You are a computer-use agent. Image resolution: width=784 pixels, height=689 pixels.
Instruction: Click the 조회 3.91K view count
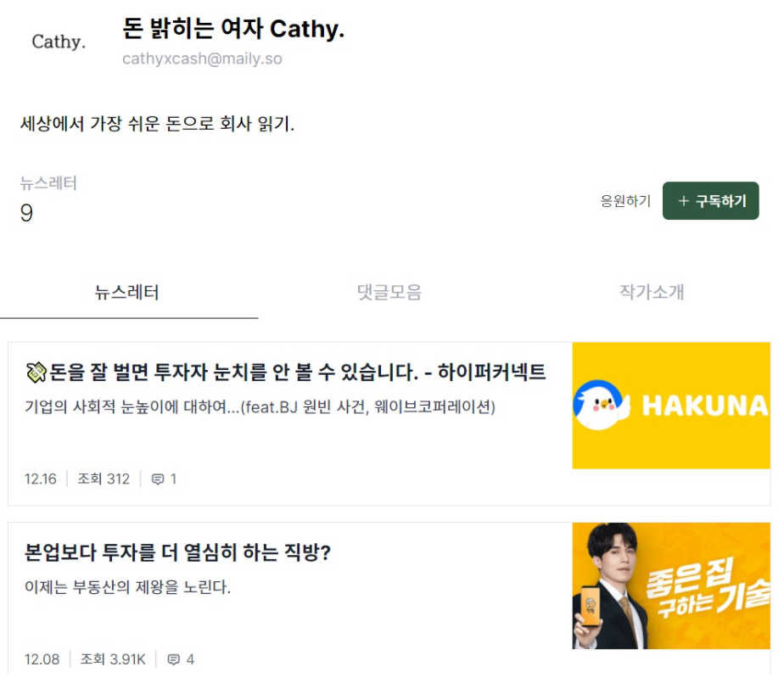113,659
